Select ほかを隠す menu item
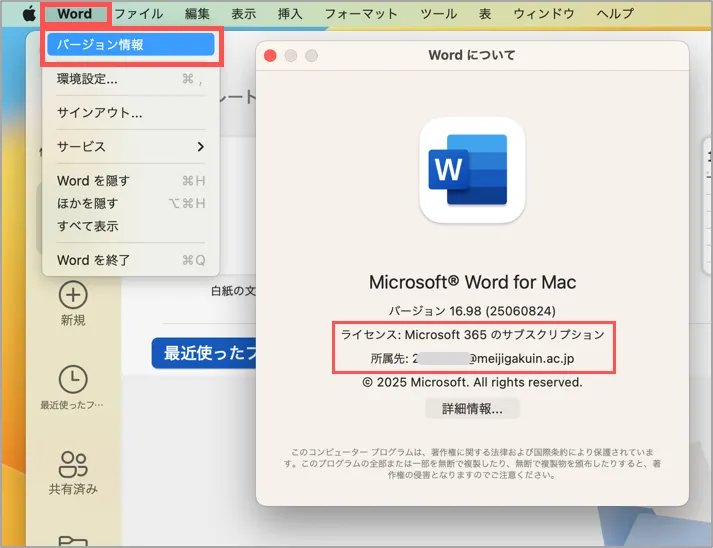713x548 pixels. pos(131,203)
